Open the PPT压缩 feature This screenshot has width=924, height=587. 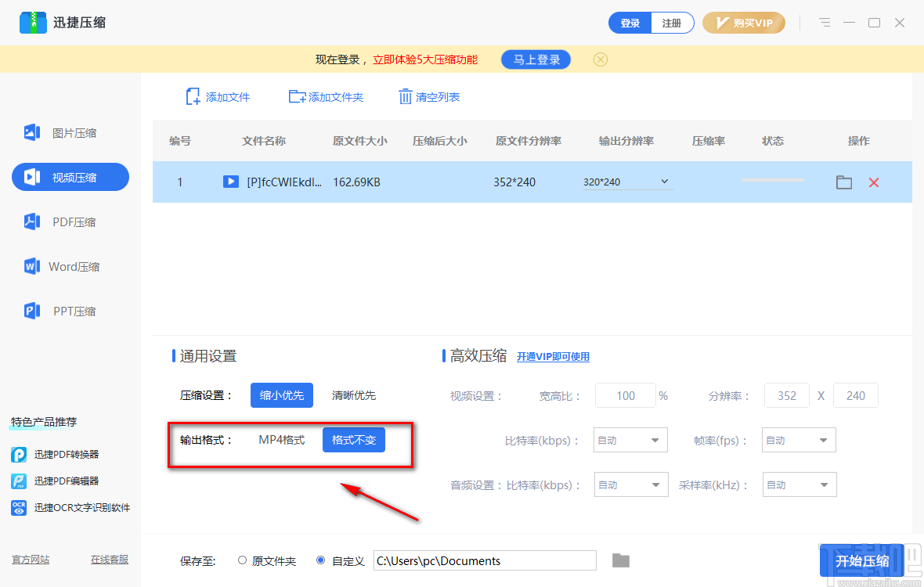click(x=70, y=311)
